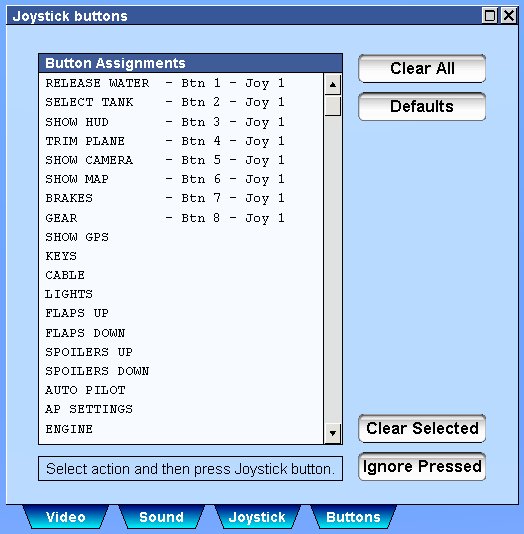Select the SELECT TANK row
Viewport: 524px width, 534px height.
pos(181,102)
